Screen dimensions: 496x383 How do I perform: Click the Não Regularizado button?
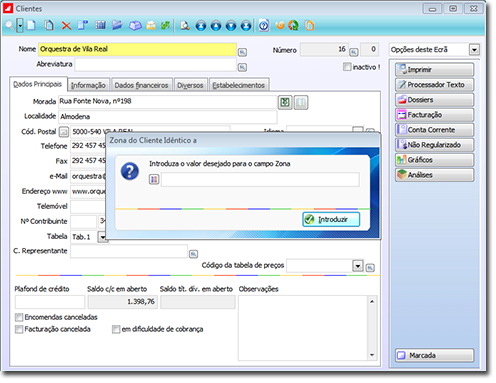pyautogui.click(x=434, y=145)
